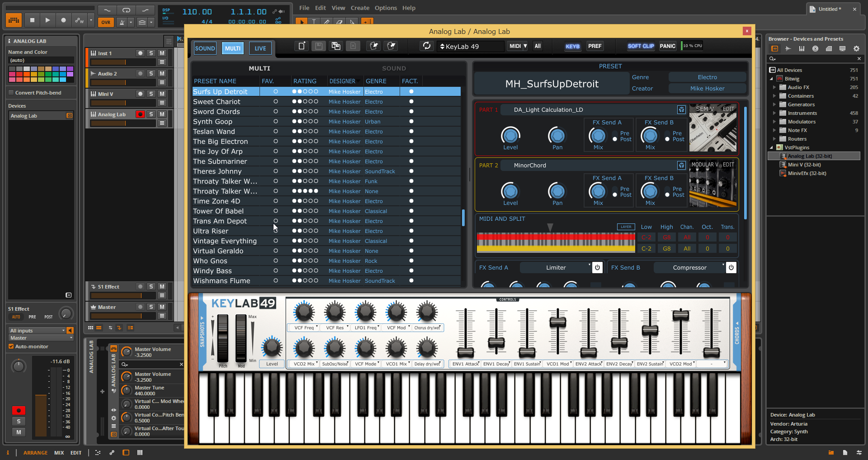
Task: Switch to the LIVE tab
Action: coord(260,48)
